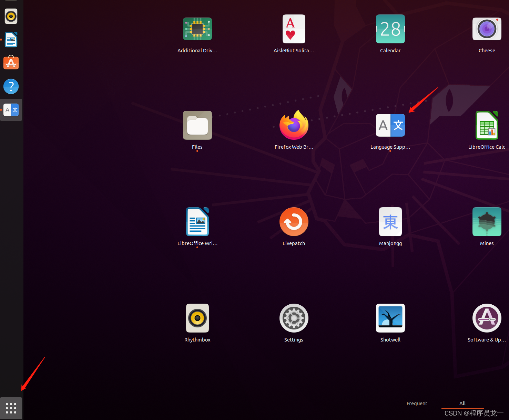Launch Firefox Web Browser
This screenshot has width=509, height=420.
[x=294, y=125]
